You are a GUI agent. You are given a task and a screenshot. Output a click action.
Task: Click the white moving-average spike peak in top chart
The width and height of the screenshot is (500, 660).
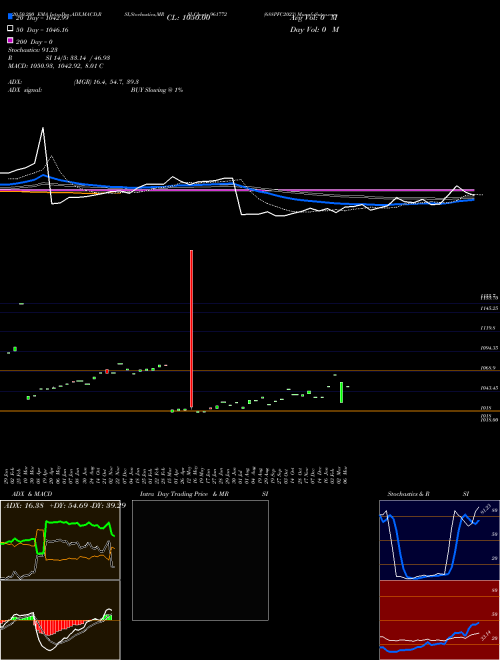43,128
